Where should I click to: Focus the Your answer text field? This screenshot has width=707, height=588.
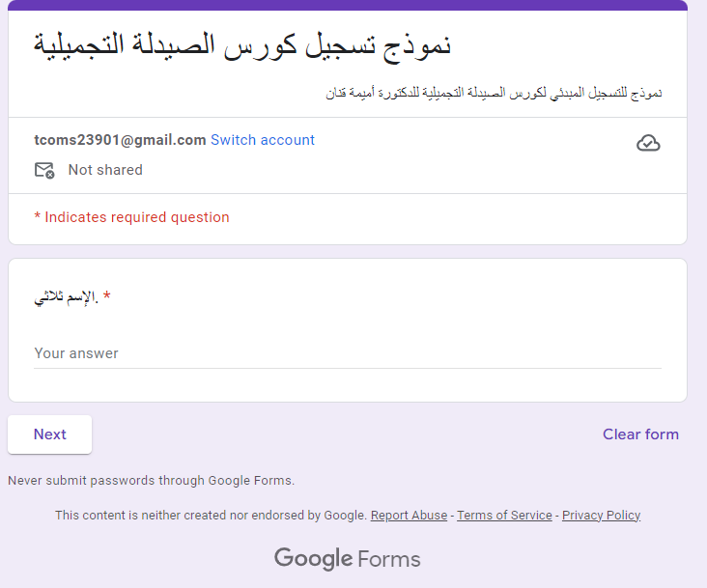click(x=348, y=353)
